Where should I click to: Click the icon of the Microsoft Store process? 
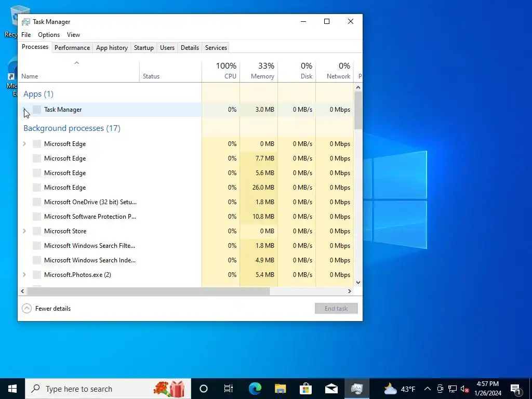point(37,231)
